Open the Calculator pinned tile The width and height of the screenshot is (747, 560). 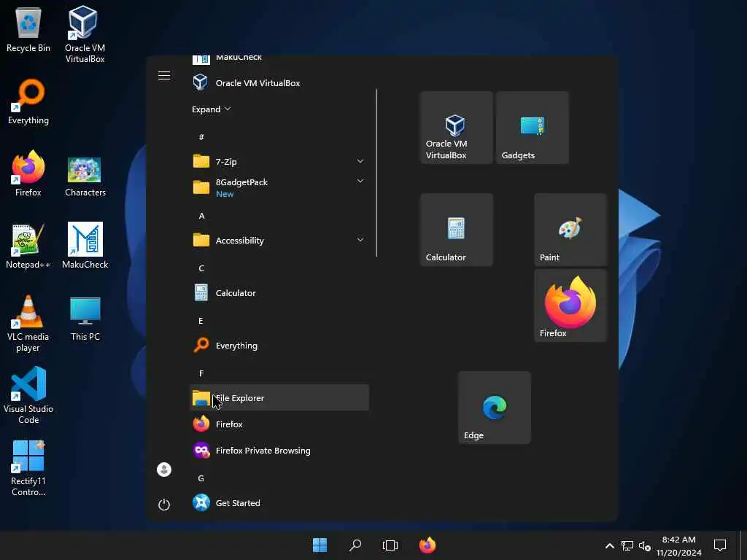pos(457,230)
